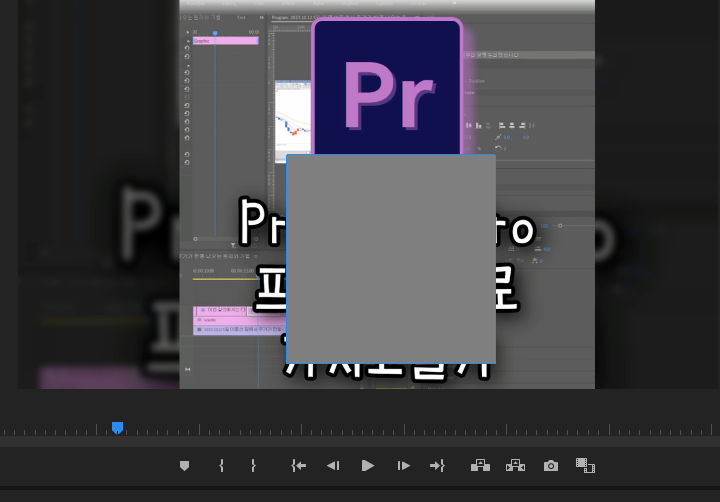
Task: Jump to the Out point
Action: click(437, 466)
